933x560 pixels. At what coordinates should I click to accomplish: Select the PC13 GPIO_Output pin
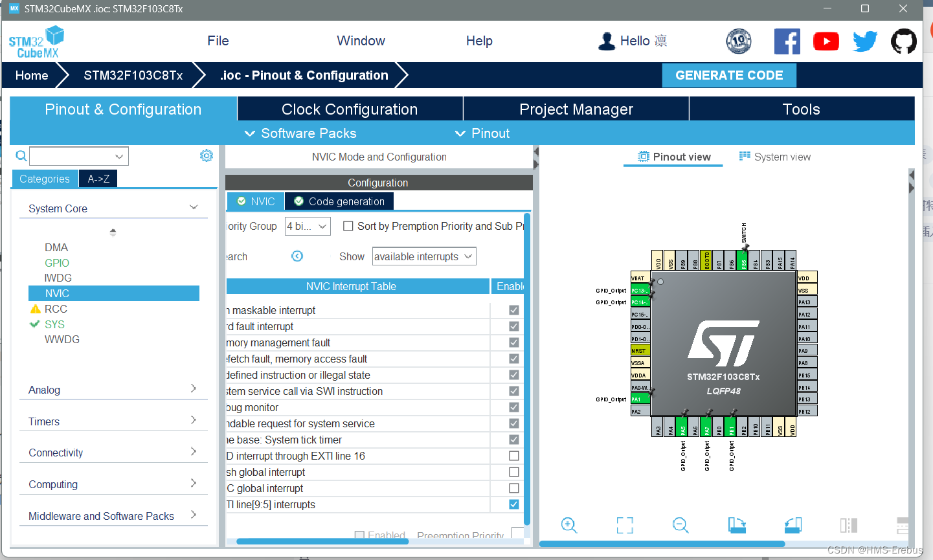point(640,290)
